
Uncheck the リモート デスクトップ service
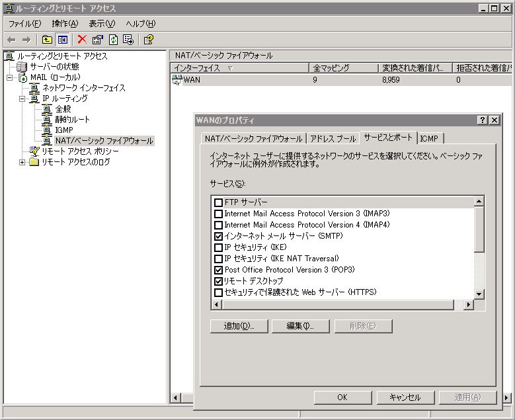pos(219,281)
